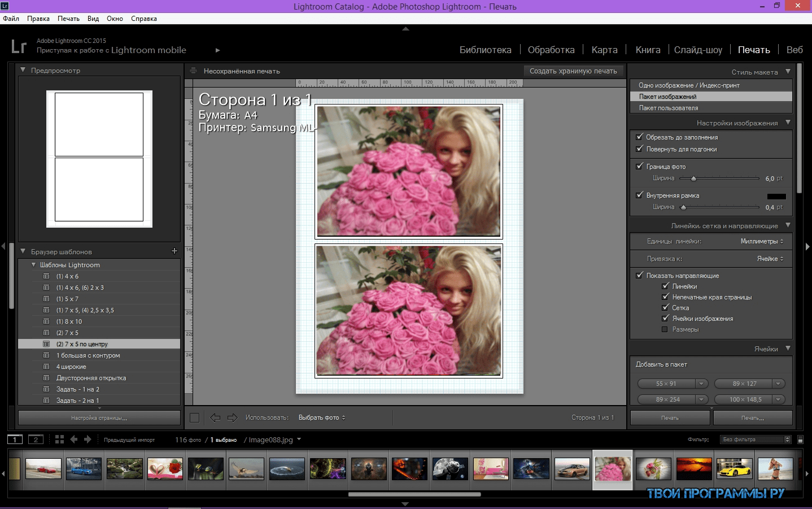Open Единицы линейки Миллиметры dropdown
Viewport: 812px width, 509px height.
[762, 241]
